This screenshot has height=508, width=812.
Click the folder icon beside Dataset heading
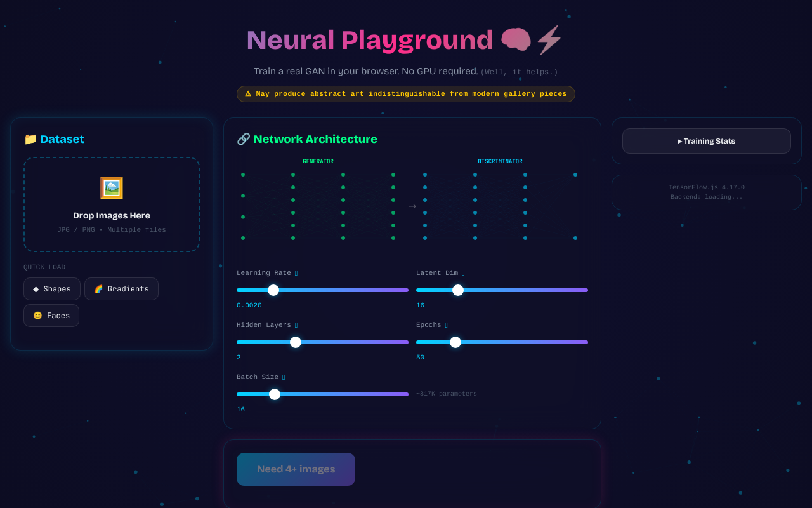pos(29,139)
